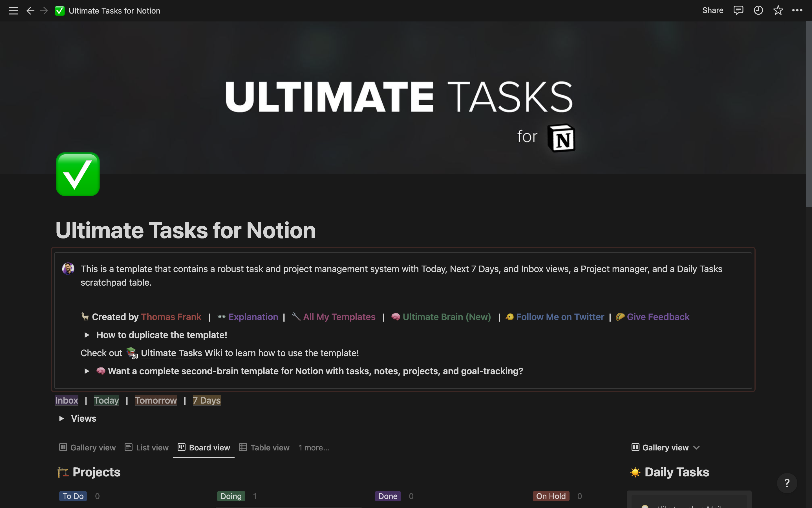Click the Daily Tasks database heading
The image size is (812, 508).
[677, 472]
